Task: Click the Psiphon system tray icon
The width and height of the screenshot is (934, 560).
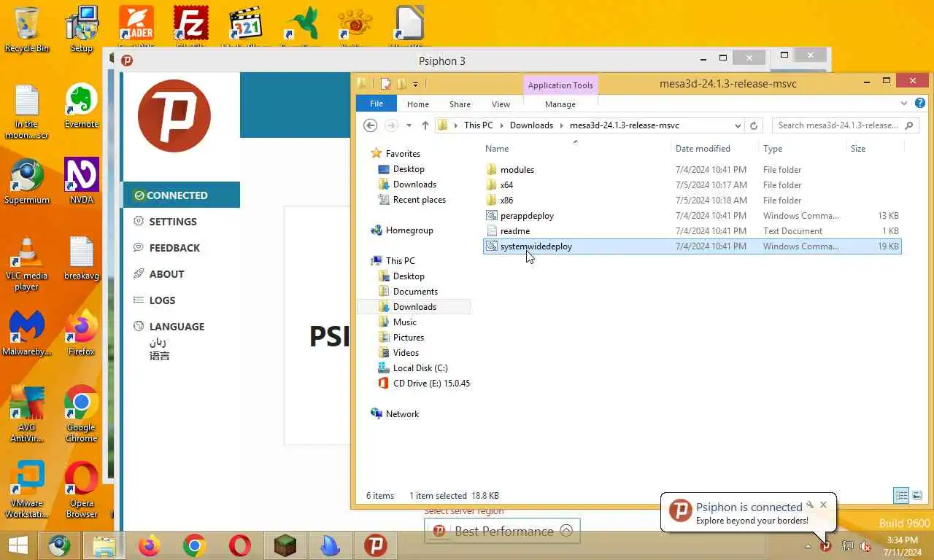Action: (825, 545)
